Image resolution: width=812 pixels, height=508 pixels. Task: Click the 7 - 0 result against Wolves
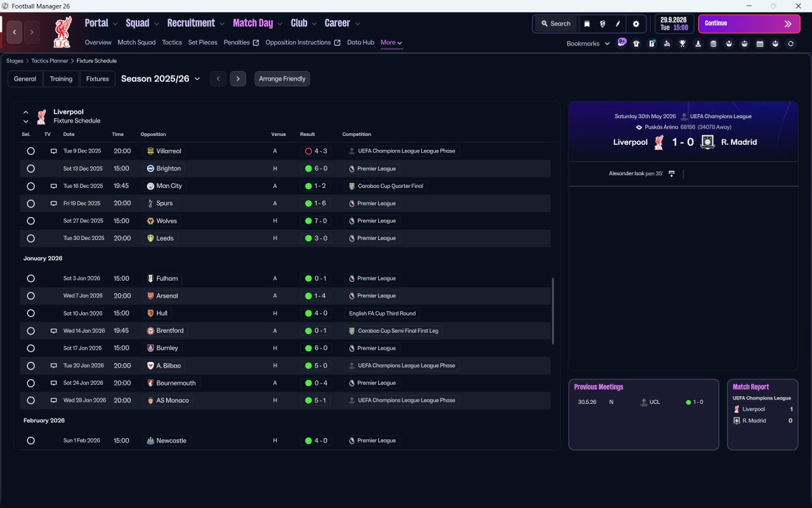point(321,221)
